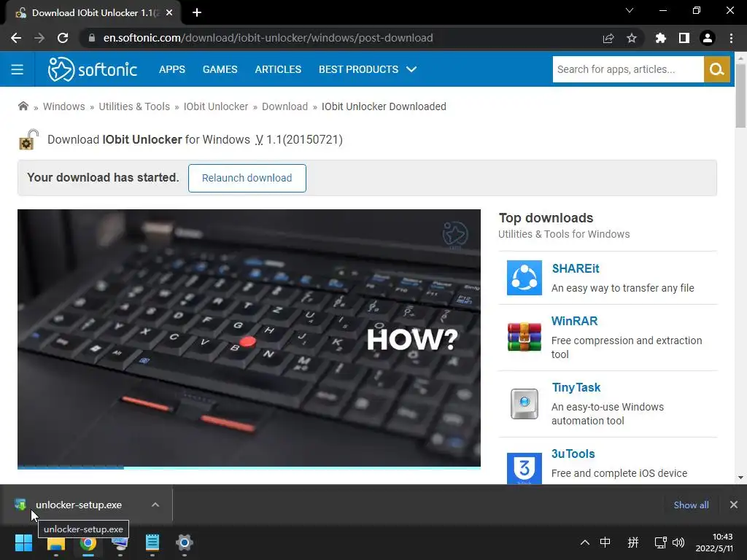Screen dimensions: 747x560
Task: Open the TinyTask title link
Action: tap(576, 388)
